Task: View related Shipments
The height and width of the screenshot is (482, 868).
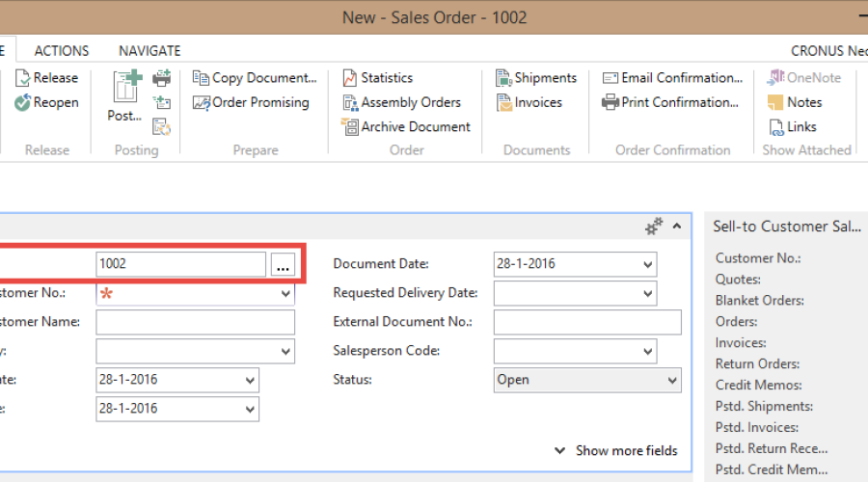Action: click(536, 78)
